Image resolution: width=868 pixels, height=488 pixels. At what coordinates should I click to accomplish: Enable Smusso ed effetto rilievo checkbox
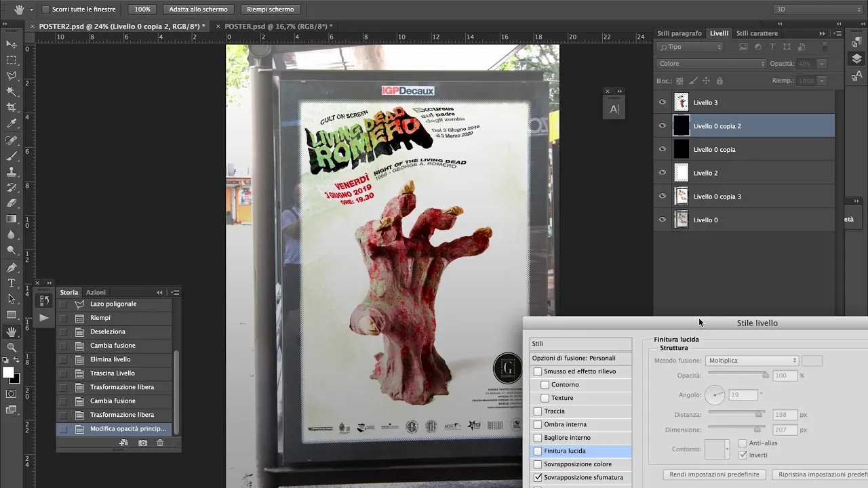tap(538, 371)
